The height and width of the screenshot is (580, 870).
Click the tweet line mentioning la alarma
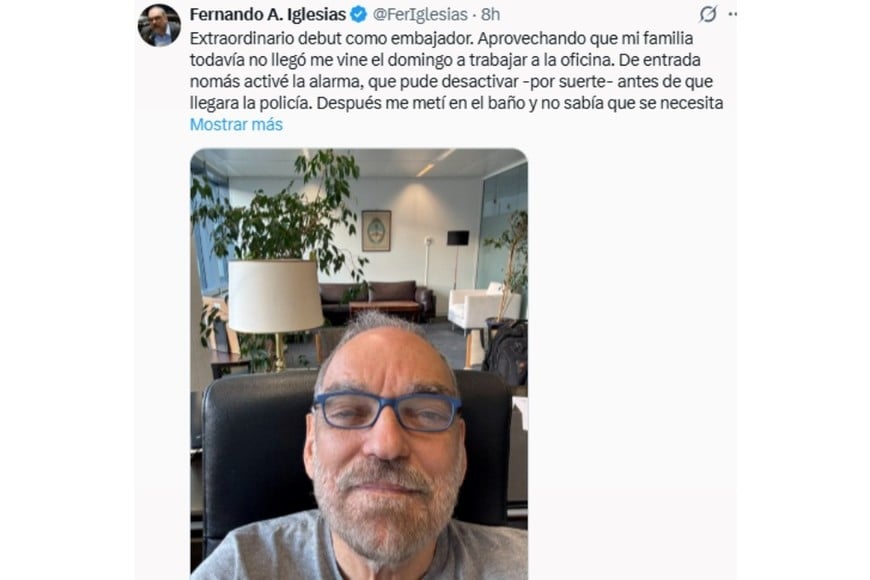point(451,82)
